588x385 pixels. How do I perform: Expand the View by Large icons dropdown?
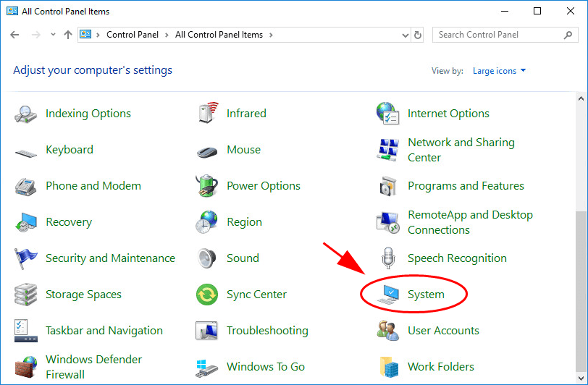pyautogui.click(x=499, y=71)
